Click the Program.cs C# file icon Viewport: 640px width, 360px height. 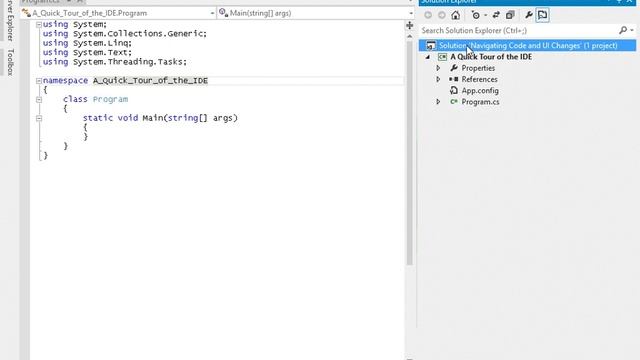(453, 102)
